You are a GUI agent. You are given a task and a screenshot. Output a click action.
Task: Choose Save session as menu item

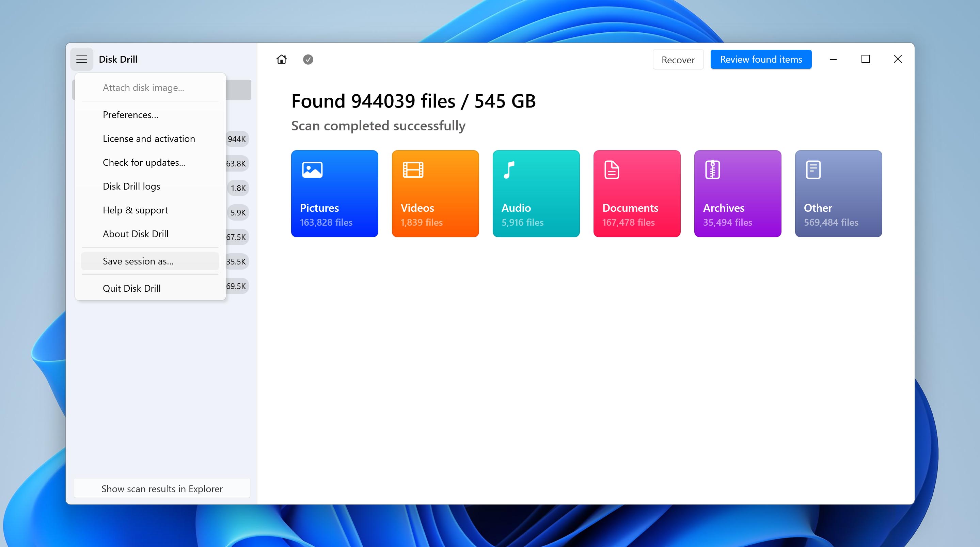coord(150,261)
